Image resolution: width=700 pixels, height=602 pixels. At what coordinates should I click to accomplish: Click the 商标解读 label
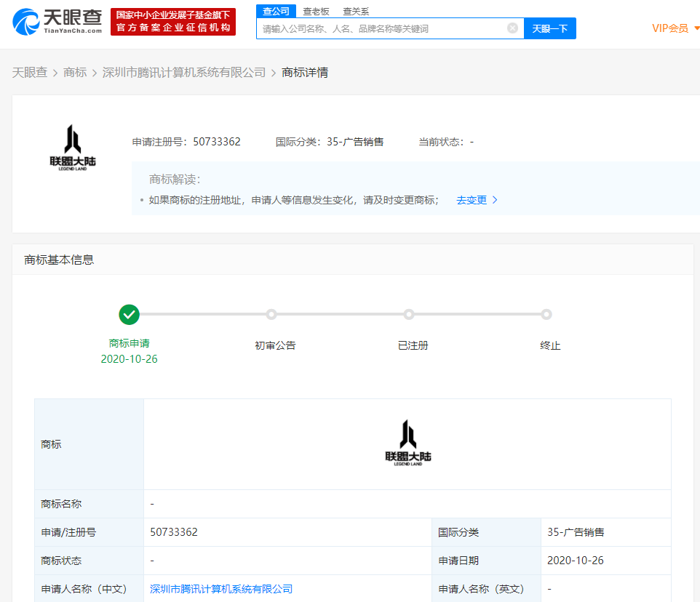click(x=175, y=180)
